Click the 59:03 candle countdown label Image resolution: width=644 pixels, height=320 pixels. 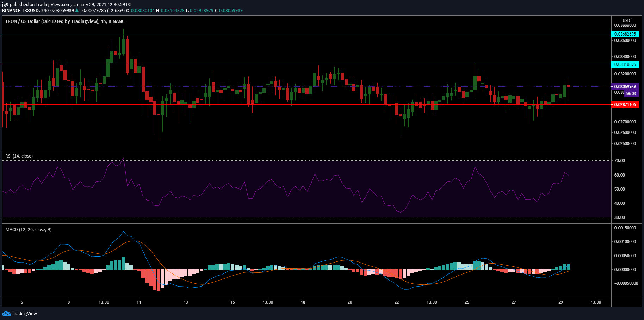(x=631, y=94)
